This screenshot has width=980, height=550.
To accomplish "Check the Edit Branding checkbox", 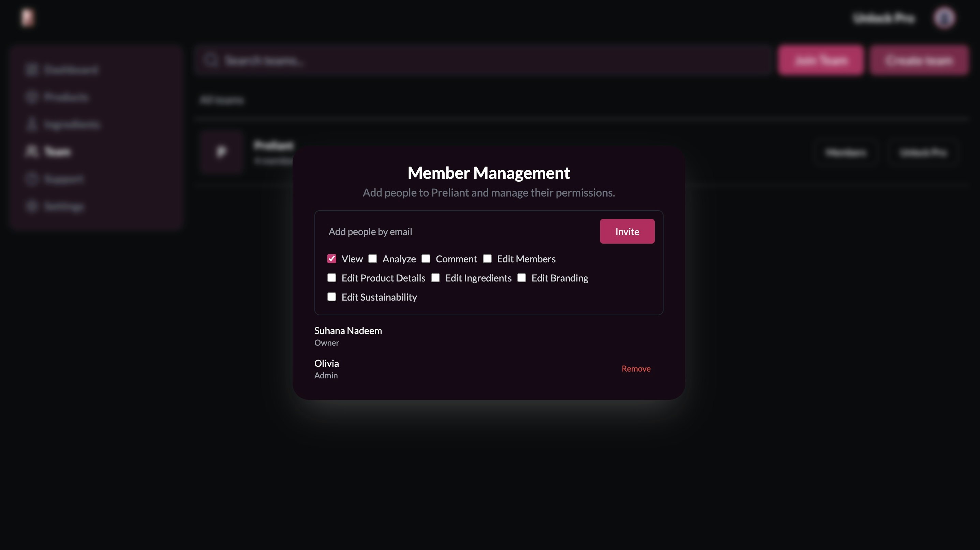I will pyautogui.click(x=522, y=278).
